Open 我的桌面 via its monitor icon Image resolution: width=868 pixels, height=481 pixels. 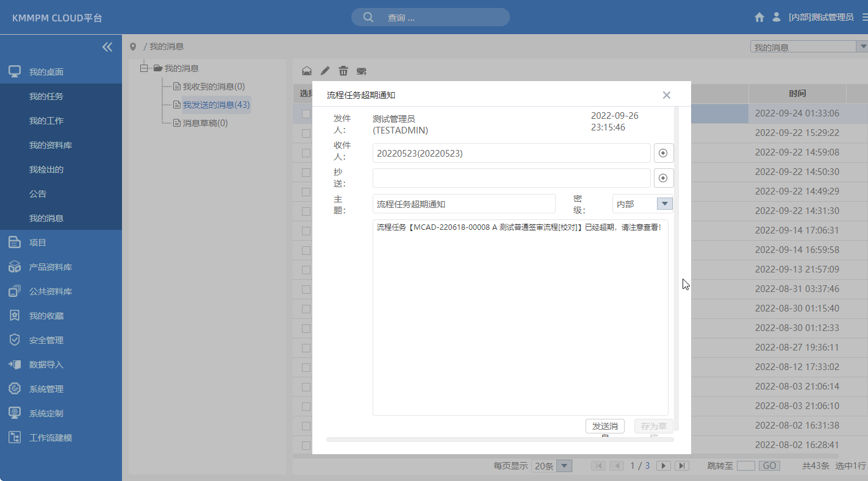(x=15, y=71)
